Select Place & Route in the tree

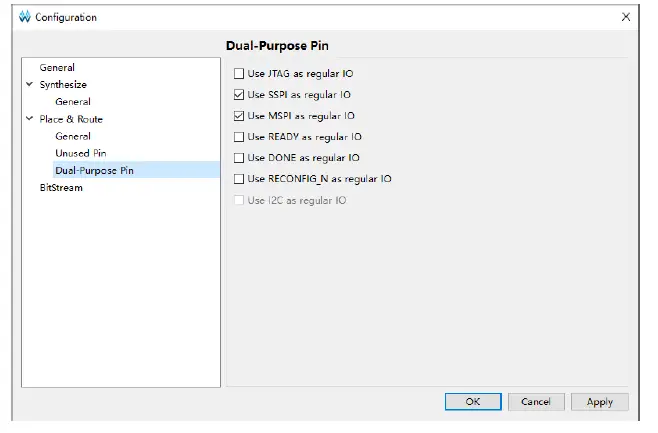pos(71,119)
